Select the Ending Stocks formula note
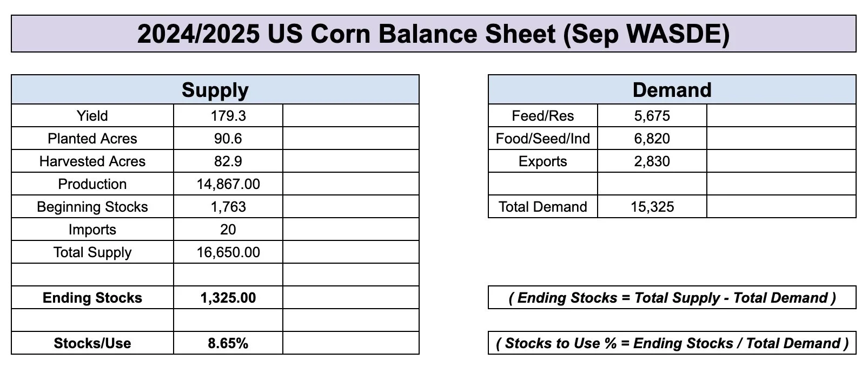The width and height of the screenshot is (868, 372). click(672, 298)
